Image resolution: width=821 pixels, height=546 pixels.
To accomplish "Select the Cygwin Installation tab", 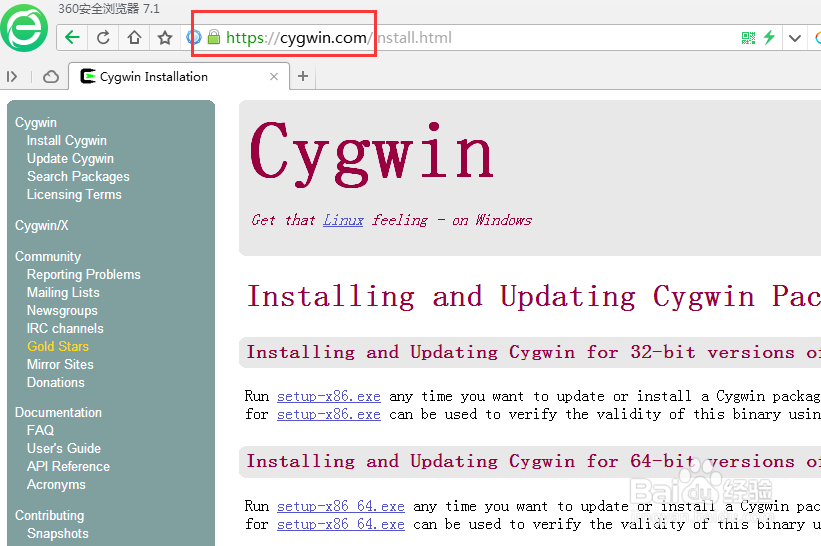I will click(179, 76).
